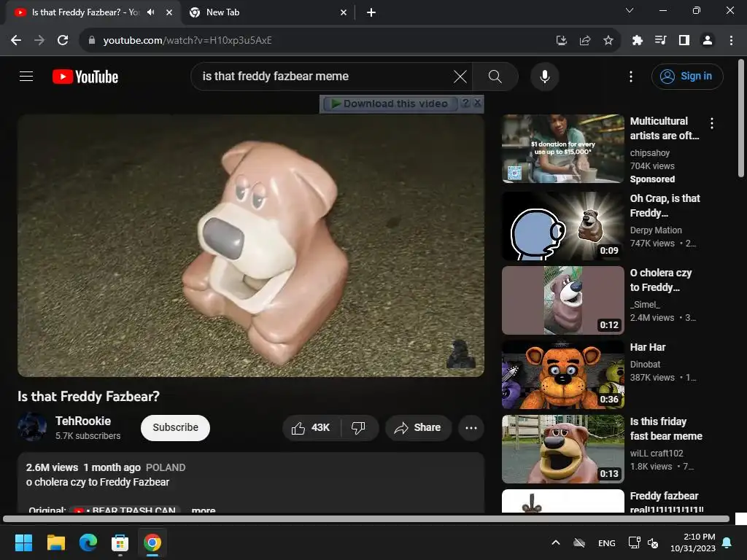Viewport: 747px width, 560px height.
Task: Toggle Chrome side panel
Action: 684,41
